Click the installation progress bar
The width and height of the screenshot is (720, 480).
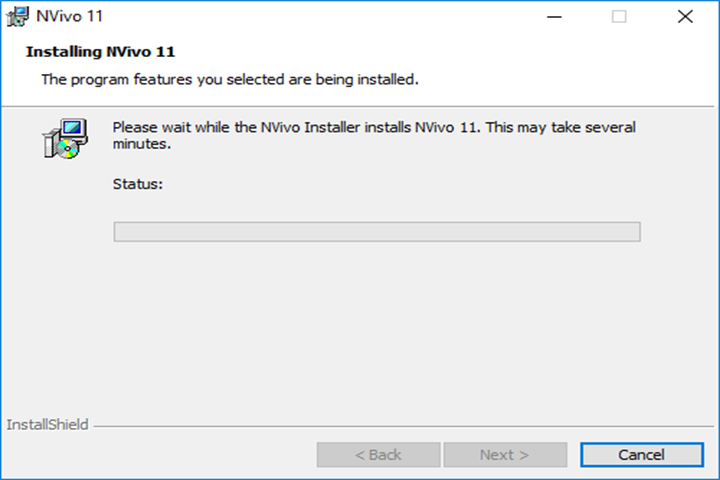click(x=377, y=232)
